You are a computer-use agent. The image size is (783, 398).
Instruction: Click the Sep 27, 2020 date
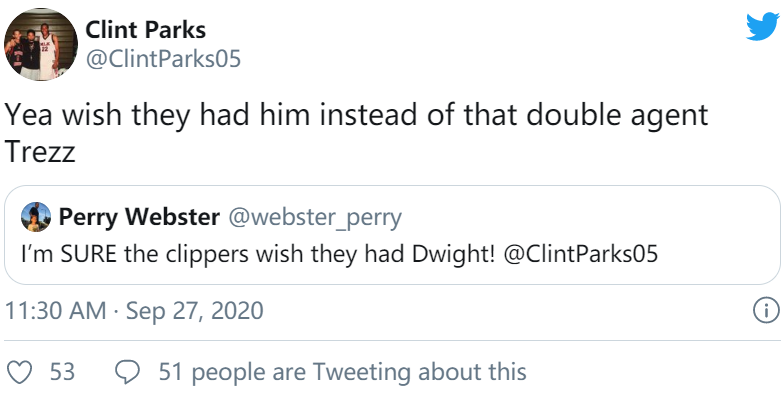[x=195, y=311]
